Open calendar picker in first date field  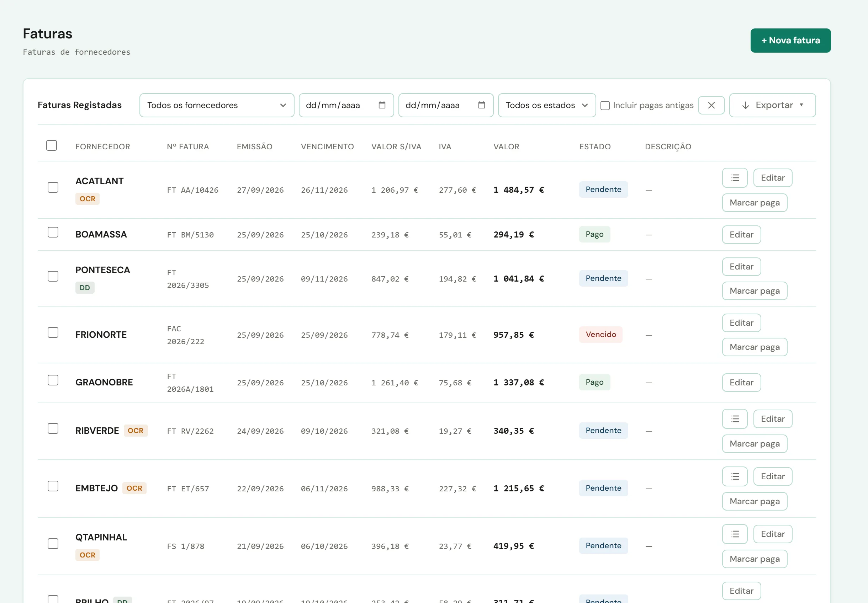382,105
